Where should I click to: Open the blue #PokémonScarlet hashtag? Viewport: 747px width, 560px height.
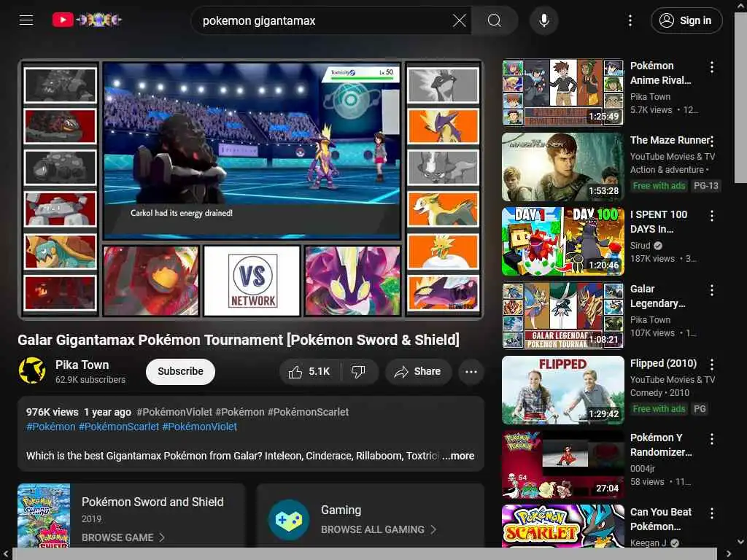pos(119,427)
